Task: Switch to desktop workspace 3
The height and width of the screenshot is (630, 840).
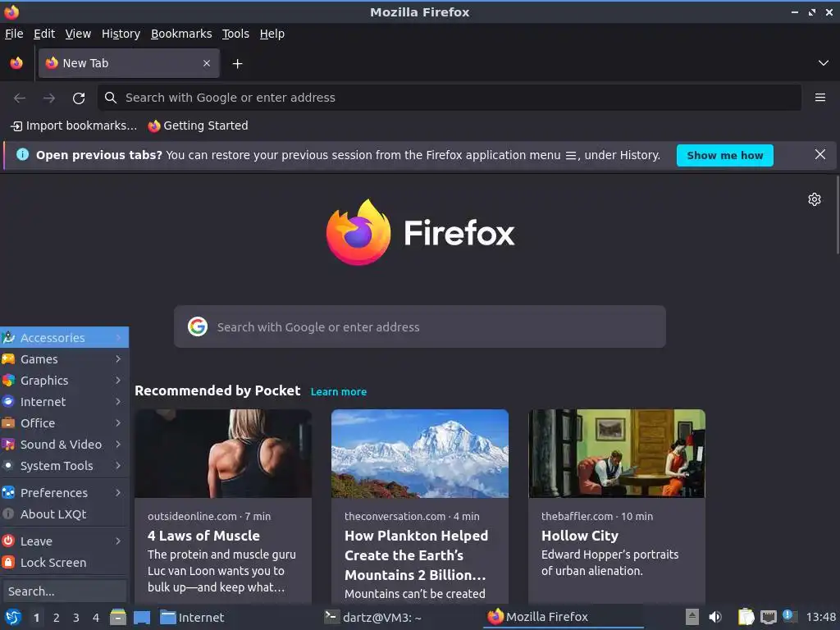Action: click(76, 618)
